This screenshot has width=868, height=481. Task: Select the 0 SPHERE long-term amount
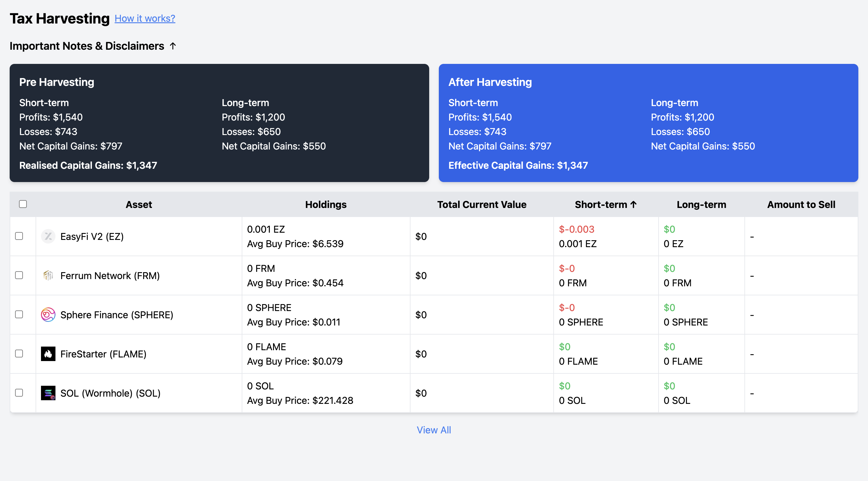click(685, 322)
